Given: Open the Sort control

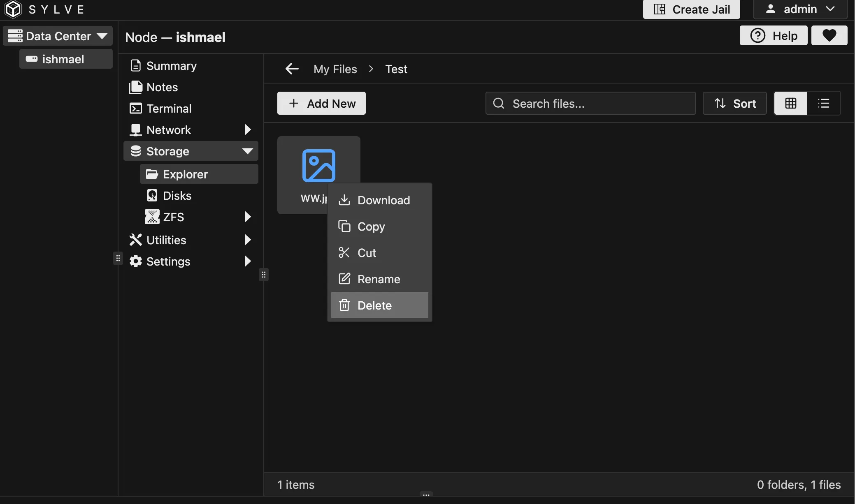Looking at the screenshot, I should tap(734, 103).
